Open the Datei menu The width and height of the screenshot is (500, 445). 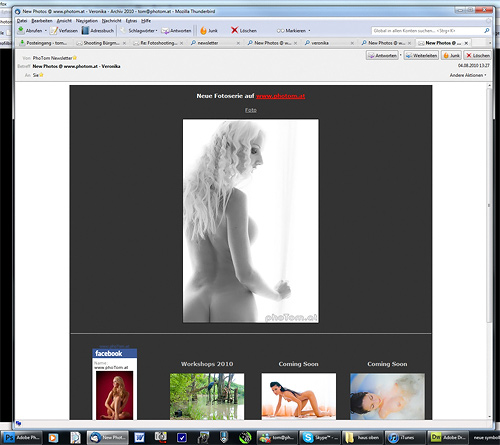coord(22,21)
